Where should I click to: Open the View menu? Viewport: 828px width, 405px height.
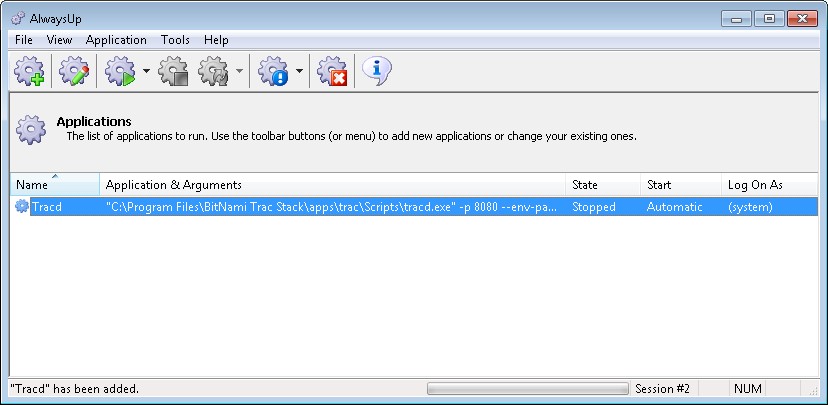[59, 40]
